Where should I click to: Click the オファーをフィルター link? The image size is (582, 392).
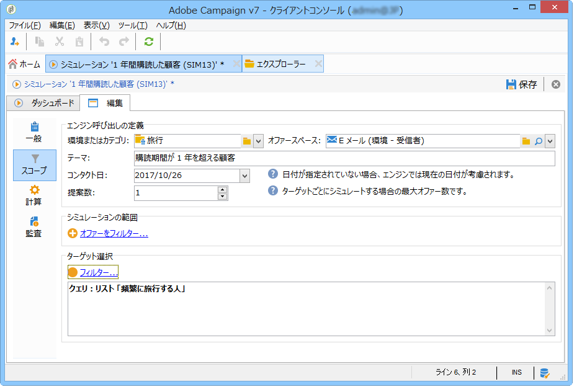(114, 233)
